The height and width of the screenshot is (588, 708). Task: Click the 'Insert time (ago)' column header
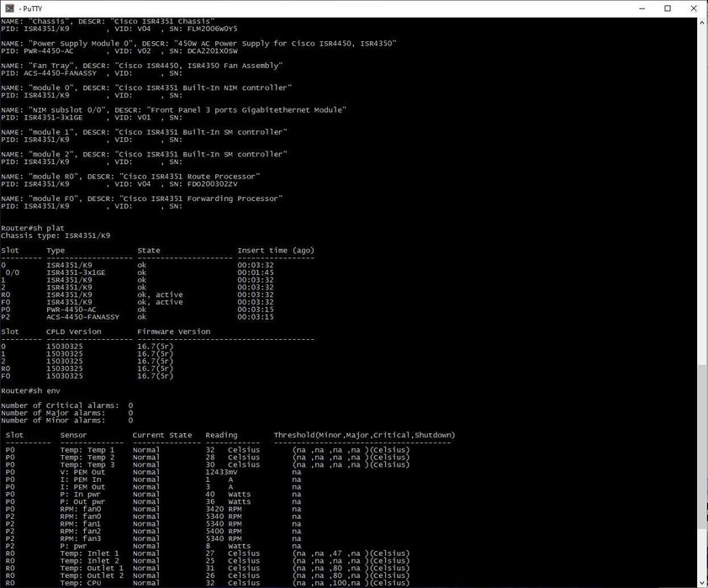[x=276, y=250]
